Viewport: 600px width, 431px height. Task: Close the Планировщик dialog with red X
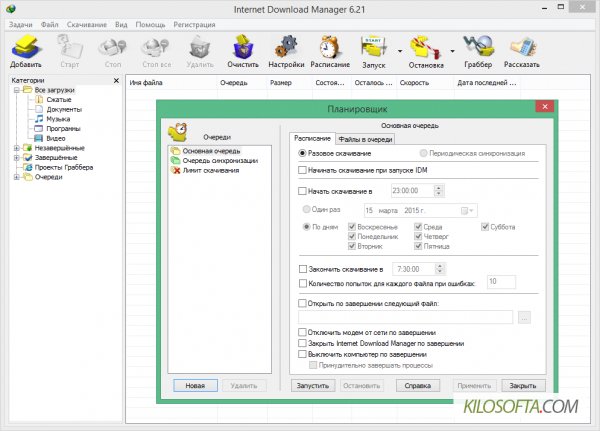tap(545, 106)
